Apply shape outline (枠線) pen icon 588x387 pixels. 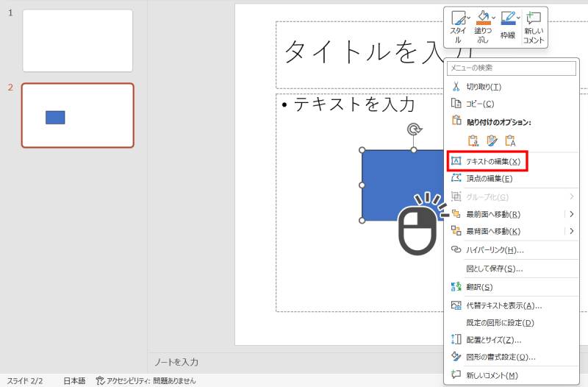pyautogui.click(x=508, y=18)
